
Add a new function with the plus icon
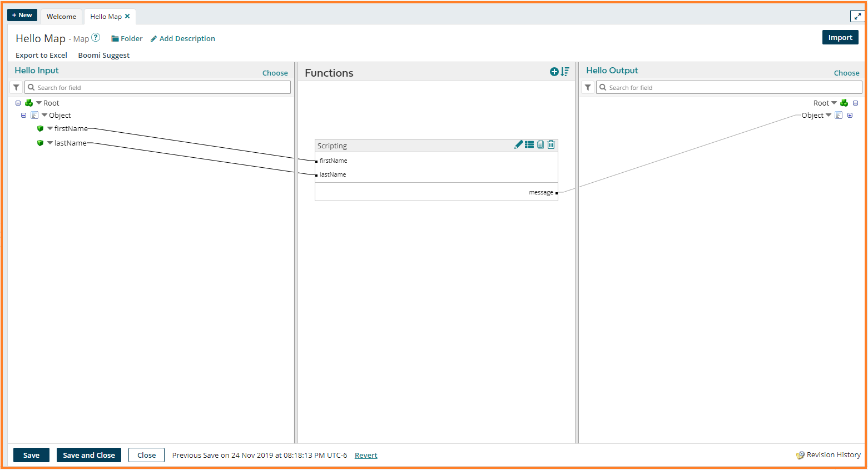pos(554,72)
